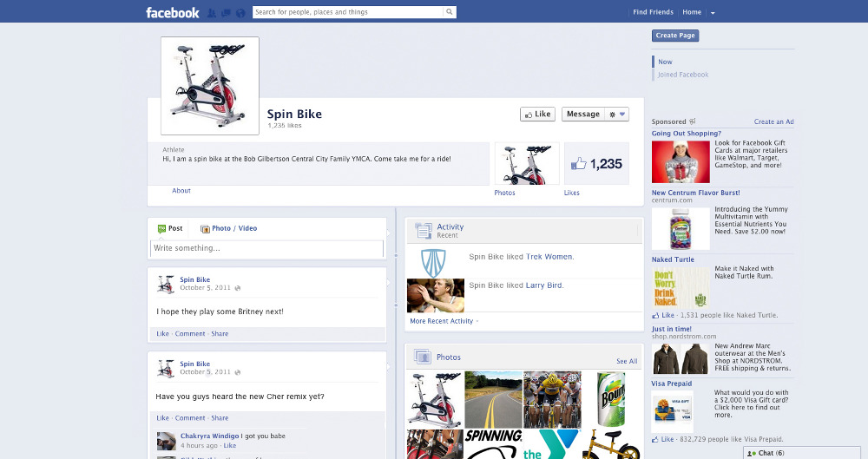Image resolution: width=868 pixels, height=459 pixels.
Task: Open Larry Bird basketball thumbnail
Action: coord(436,296)
